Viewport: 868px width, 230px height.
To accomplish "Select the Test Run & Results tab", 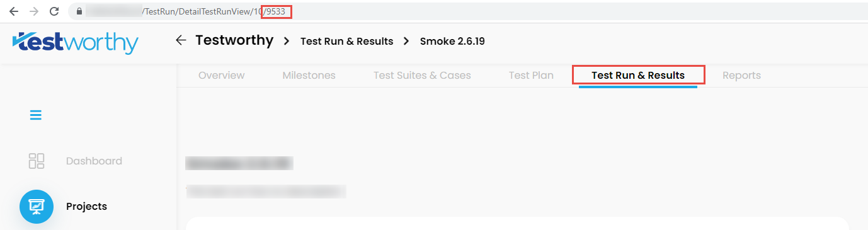I will [638, 76].
